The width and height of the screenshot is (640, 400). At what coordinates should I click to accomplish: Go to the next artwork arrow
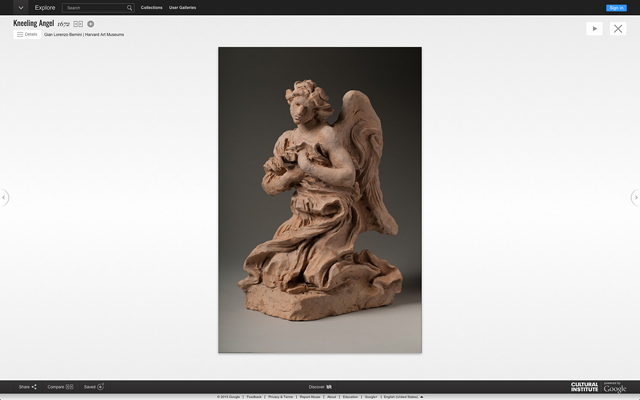click(636, 198)
